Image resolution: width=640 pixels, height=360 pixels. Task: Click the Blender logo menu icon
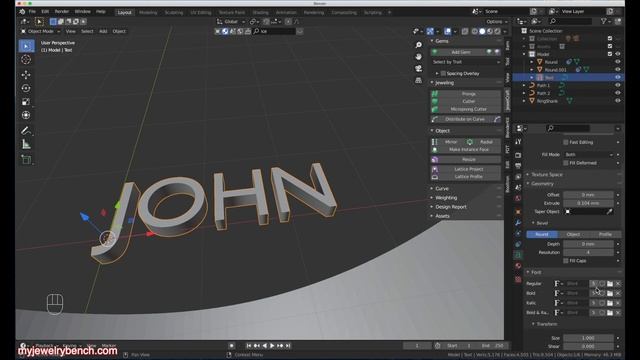pyautogui.click(x=22, y=12)
